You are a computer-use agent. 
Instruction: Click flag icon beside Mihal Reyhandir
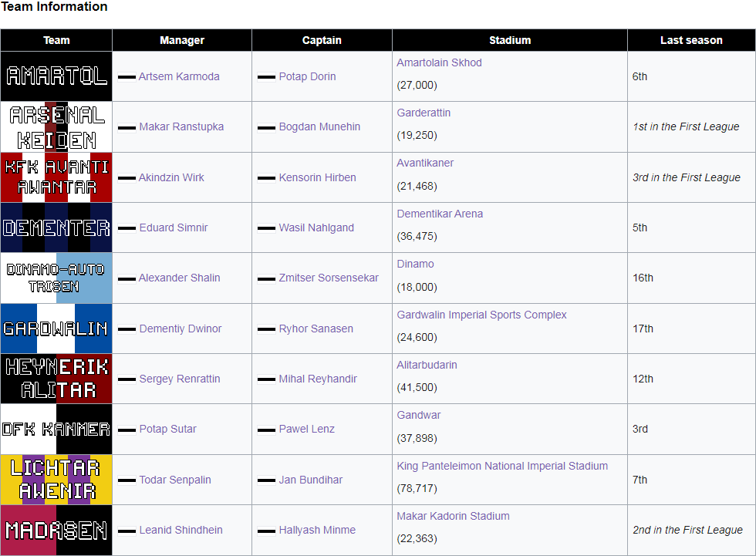coord(267,379)
